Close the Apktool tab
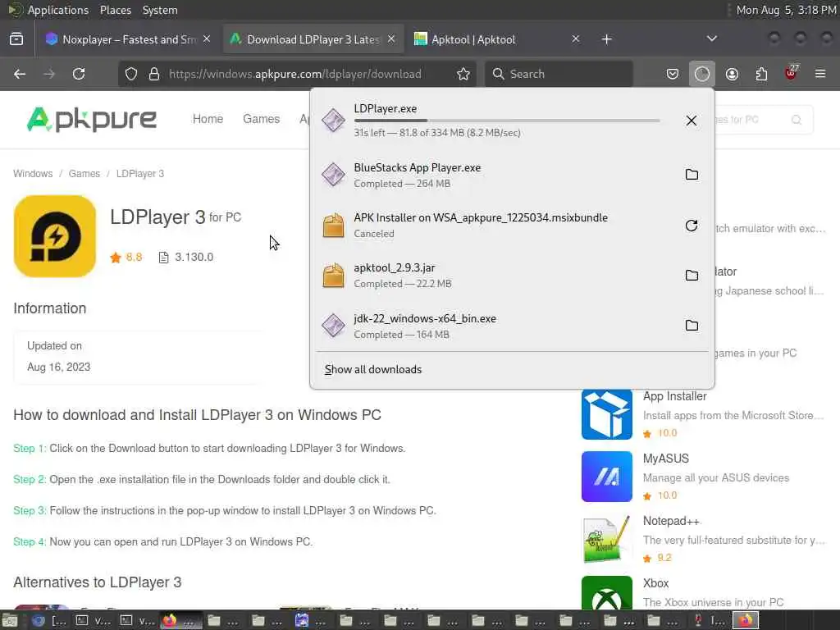 [575, 39]
